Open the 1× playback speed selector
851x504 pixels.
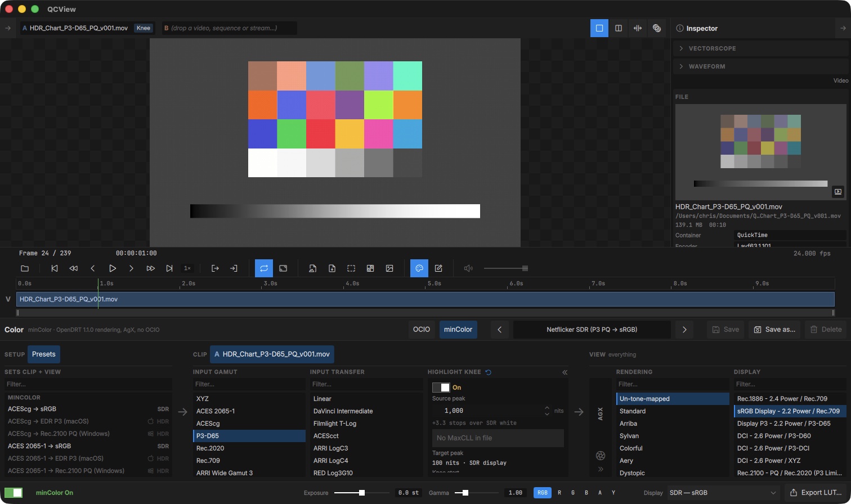pos(187,268)
